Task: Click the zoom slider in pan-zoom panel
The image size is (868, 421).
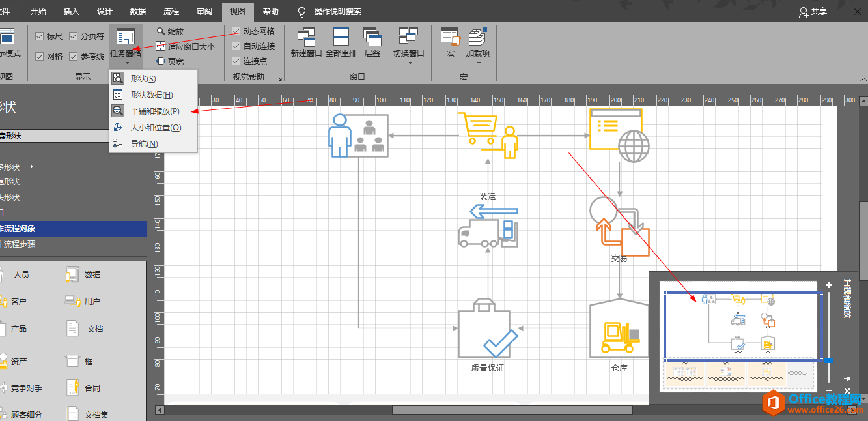Action: (x=829, y=360)
